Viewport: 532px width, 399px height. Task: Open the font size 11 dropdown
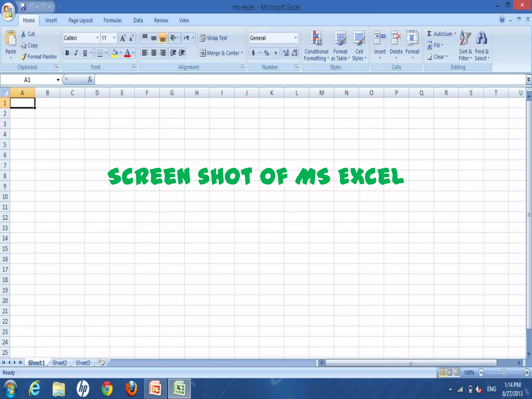[114, 38]
